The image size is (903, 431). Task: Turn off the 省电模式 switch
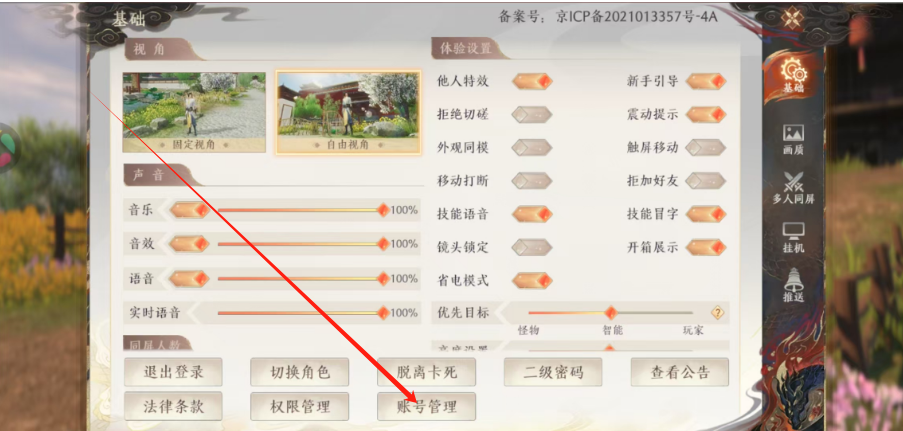coord(532,281)
